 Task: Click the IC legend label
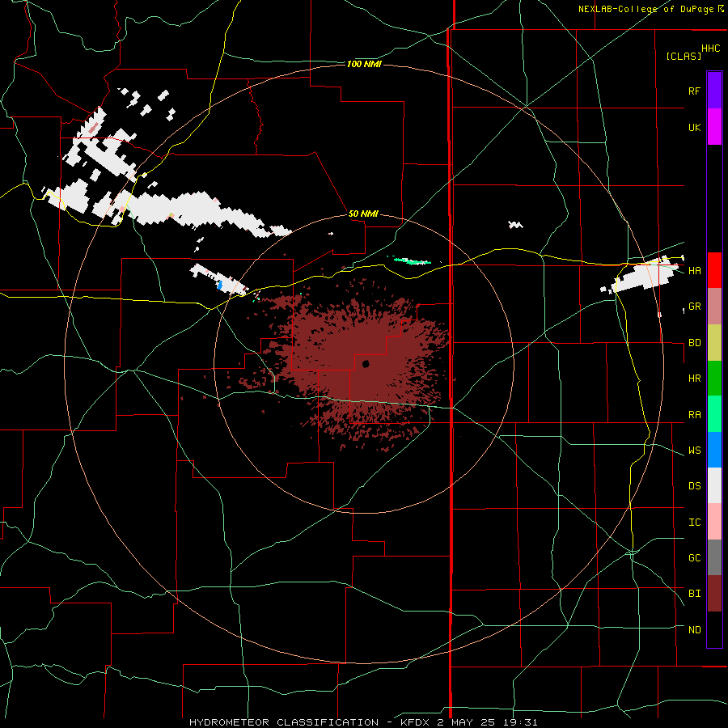(694, 523)
